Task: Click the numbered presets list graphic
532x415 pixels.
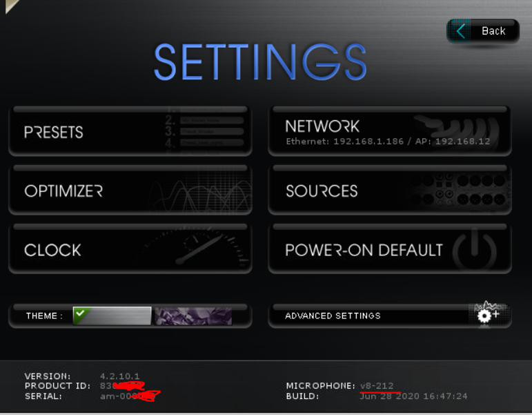Action: point(205,131)
